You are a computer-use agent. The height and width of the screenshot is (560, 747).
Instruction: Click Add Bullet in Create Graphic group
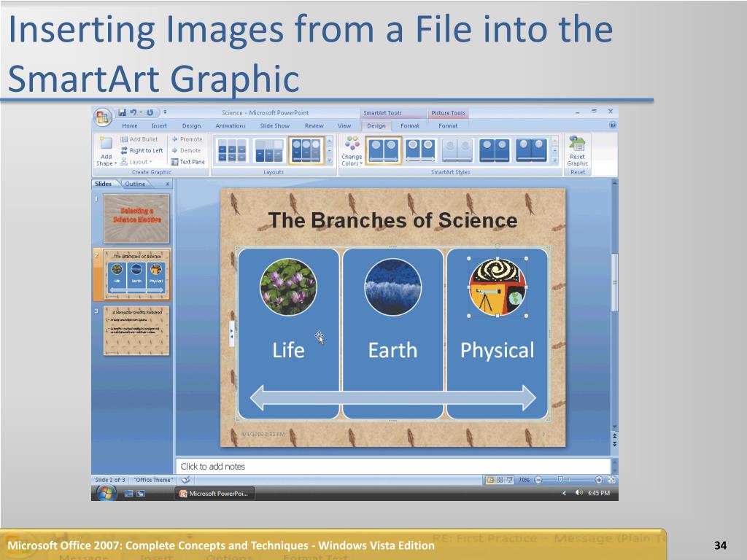[139, 139]
